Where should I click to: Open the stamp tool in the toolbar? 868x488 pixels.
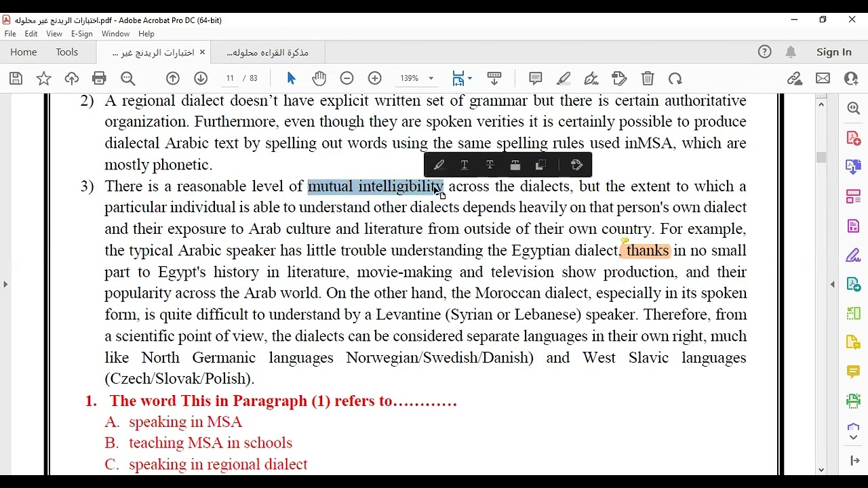point(619,79)
